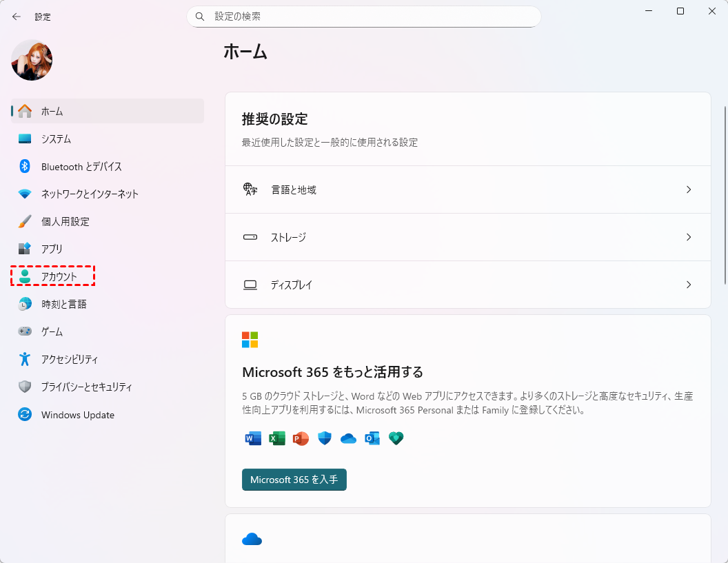Click the OneDrive cloud icon in app row
The image size is (728, 563).
pos(348,439)
